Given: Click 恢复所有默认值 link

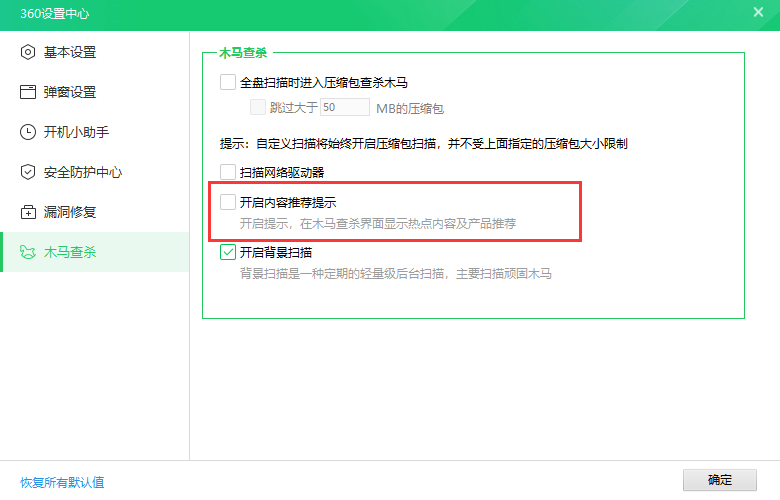Looking at the screenshot, I should tap(62, 482).
